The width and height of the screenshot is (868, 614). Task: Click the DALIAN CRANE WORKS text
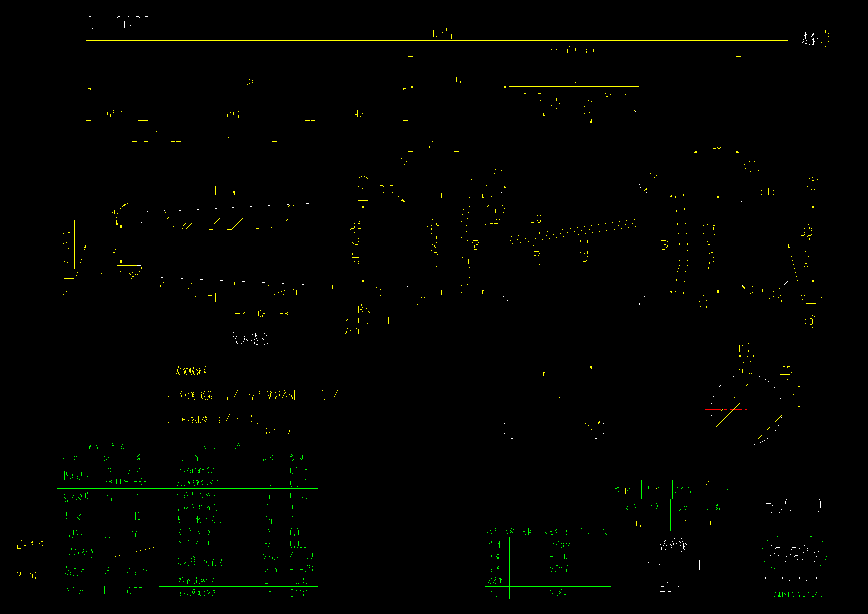[x=798, y=595]
